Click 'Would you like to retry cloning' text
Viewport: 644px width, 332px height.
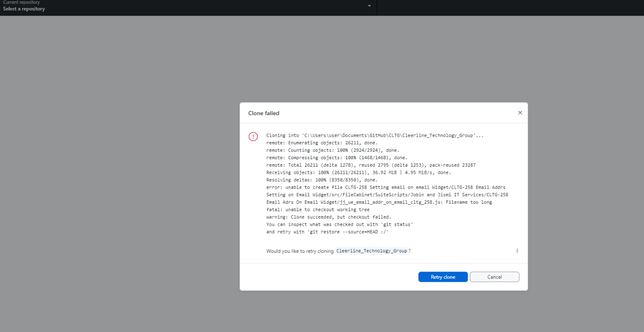[x=300, y=251]
